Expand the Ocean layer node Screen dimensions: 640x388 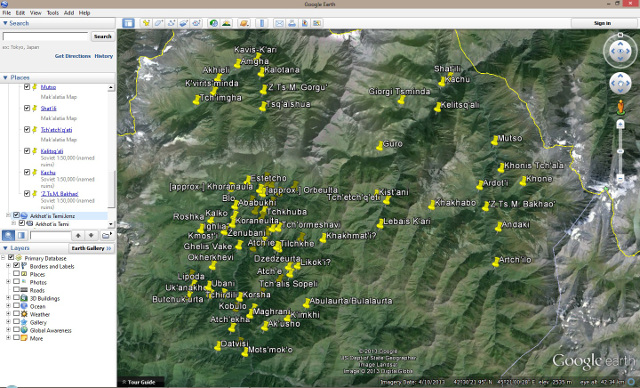8,306
